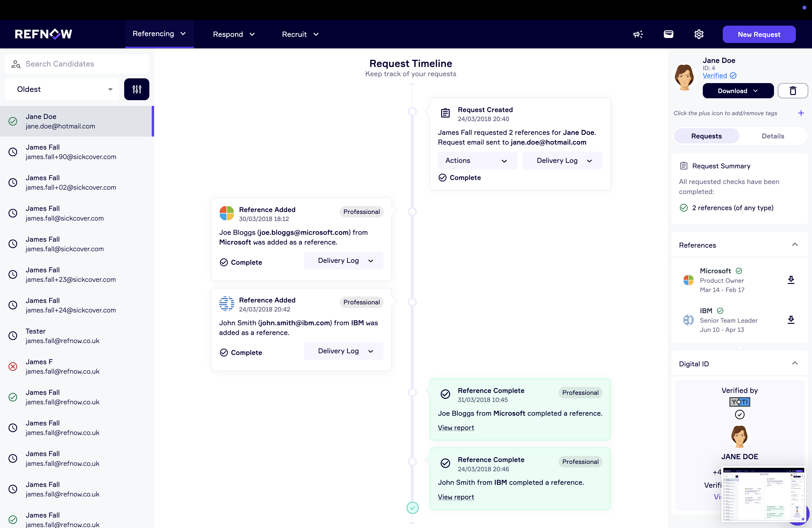This screenshot has height=528, width=812.
Task: Delete candidate using trash icon
Action: [793, 91]
